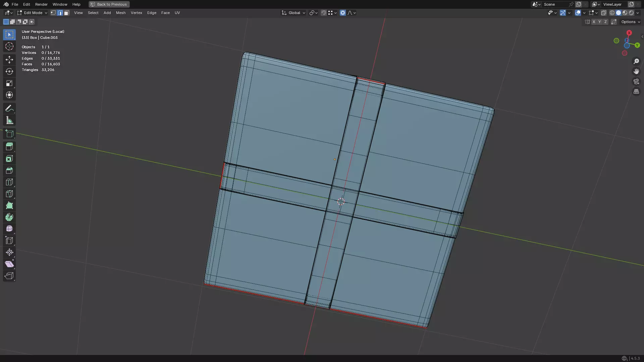Select the Bevel tool
The image size is (644, 362).
tap(9, 170)
